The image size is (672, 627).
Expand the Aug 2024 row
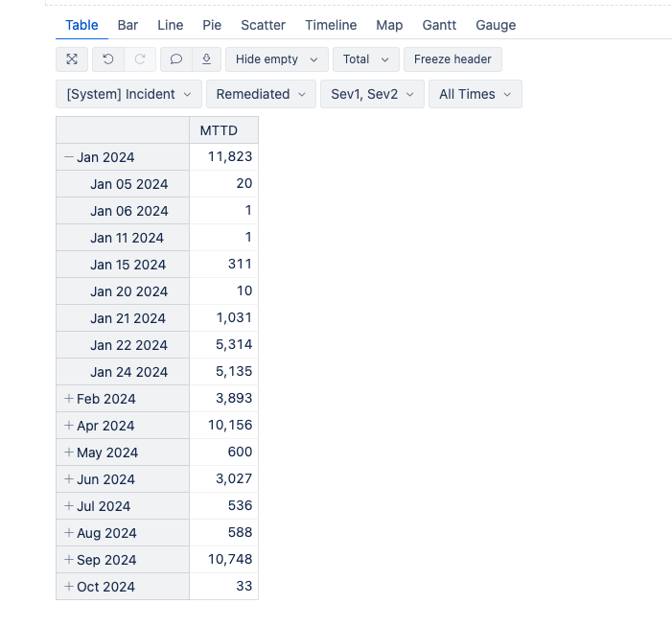pyautogui.click(x=69, y=533)
